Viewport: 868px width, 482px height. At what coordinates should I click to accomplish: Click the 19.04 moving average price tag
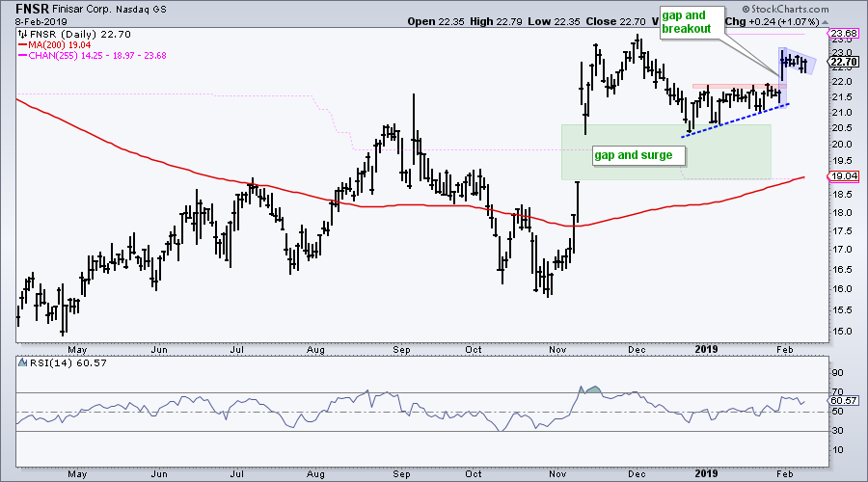pos(844,177)
